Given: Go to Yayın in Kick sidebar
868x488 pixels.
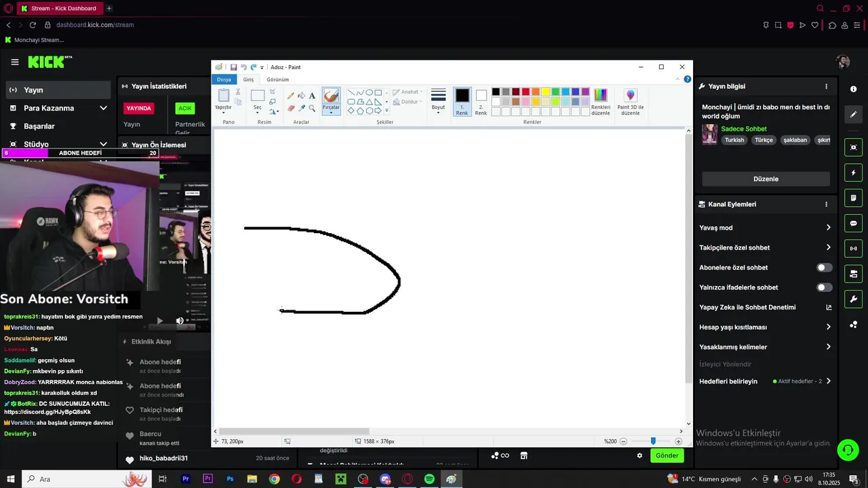Looking at the screenshot, I should [58, 90].
